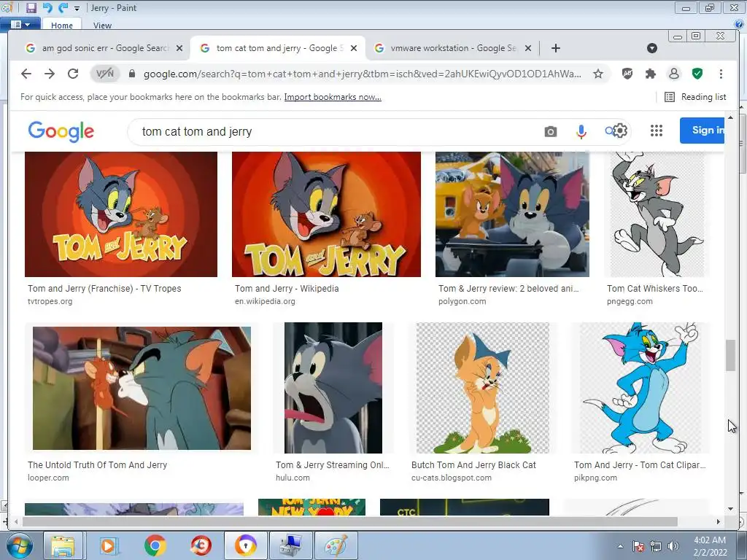747x560 pixels.
Task: Open the hulu.com Tom & Jerry Streaming image
Action: click(333, 388)
